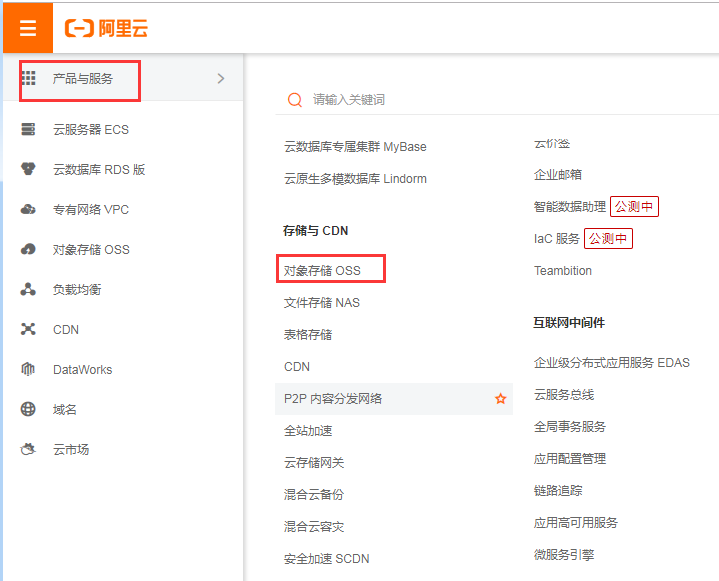Screen dimensions: 719x581
Task: Click the grid icon beside 产品与服务
Action: pos(28,78)
